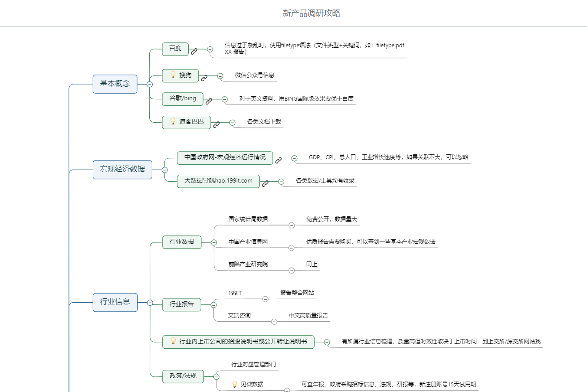
Task: Collapse the 艾瑞咨询 subnode
Action: pos(274,322)
